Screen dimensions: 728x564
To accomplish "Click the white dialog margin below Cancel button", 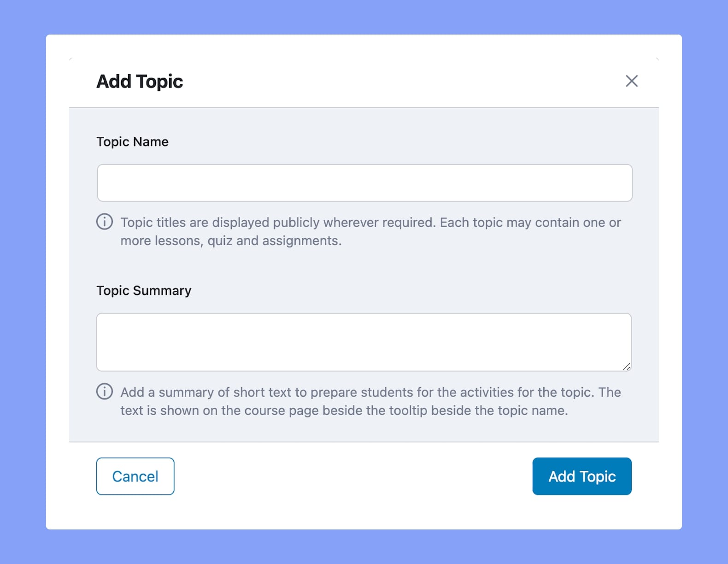I will [x=135, y=511].
